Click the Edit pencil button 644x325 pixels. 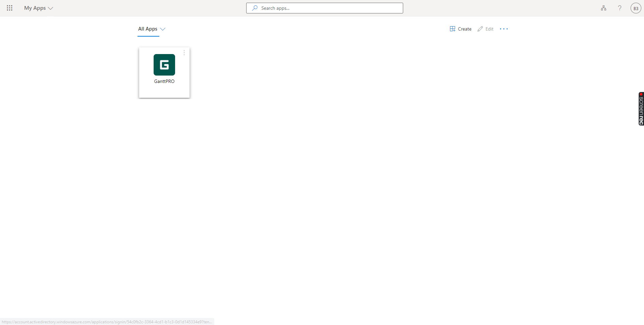pos(485,29)
